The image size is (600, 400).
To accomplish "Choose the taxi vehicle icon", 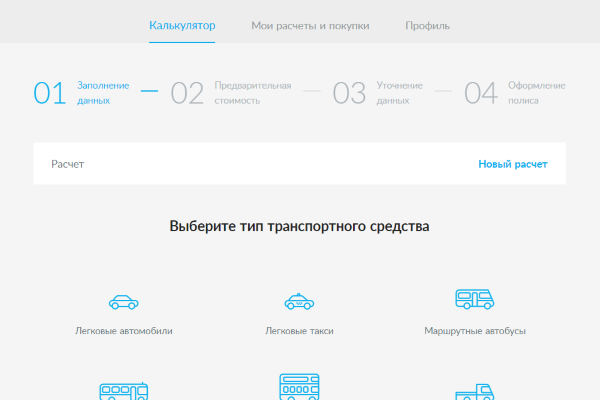I will pyautogui.click(x=299, y=301).
